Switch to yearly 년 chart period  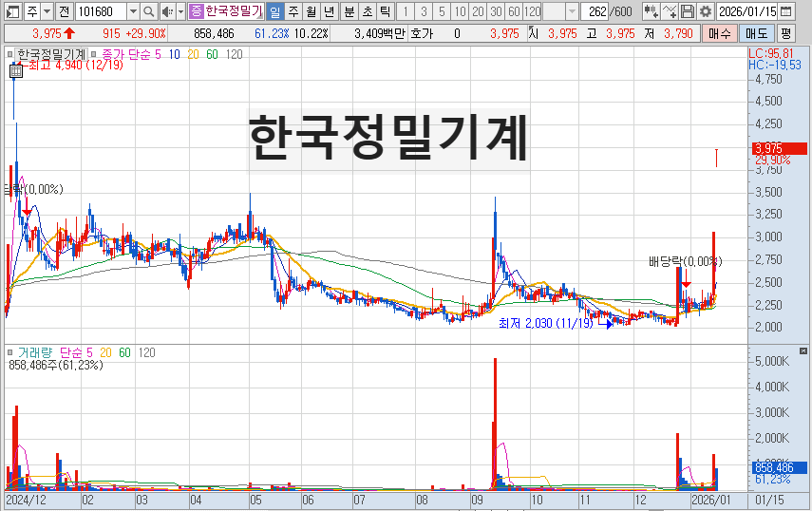point(329,10)
